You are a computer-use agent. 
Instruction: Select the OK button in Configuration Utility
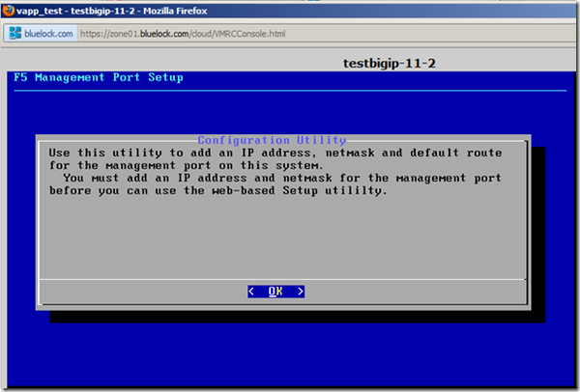click(x=275, y=292)
